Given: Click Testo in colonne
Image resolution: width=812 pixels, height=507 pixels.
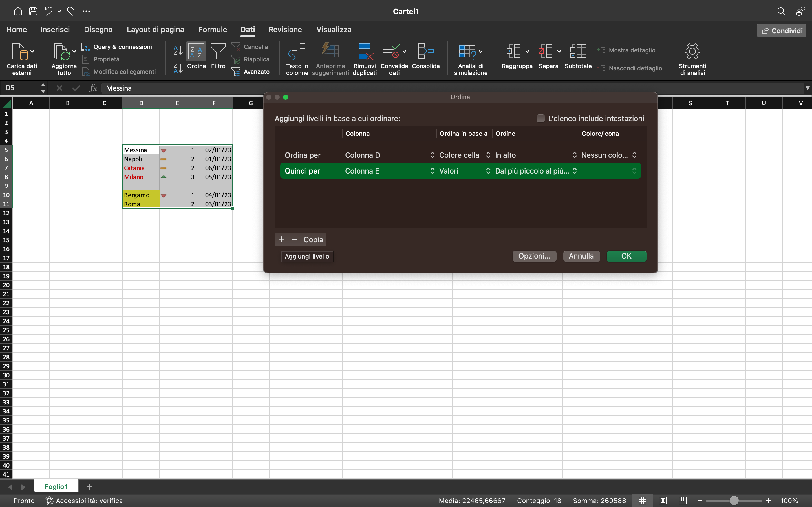Looking at the screenshot, I should click(297, 59).
